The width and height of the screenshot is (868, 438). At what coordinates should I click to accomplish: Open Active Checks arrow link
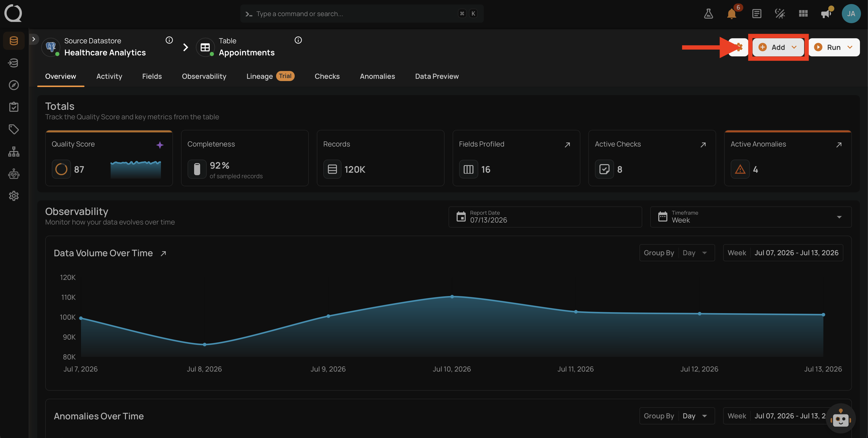tap(703, 145)
